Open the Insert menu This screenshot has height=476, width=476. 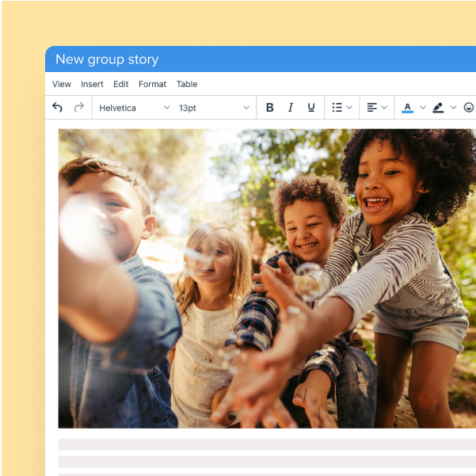click(92, 84)
